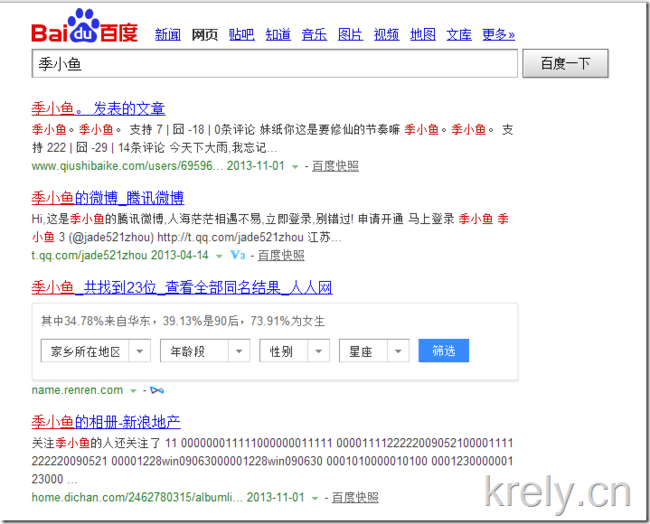Open the 性别 dropdown
This screenshot has height=524, width=650.
point(294,351)
